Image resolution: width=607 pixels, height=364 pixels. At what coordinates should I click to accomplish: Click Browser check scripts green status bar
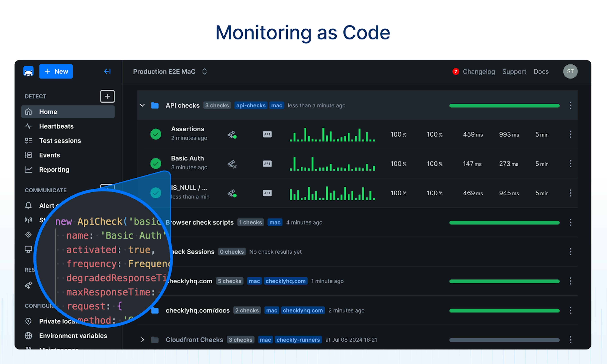click(504, 223)
